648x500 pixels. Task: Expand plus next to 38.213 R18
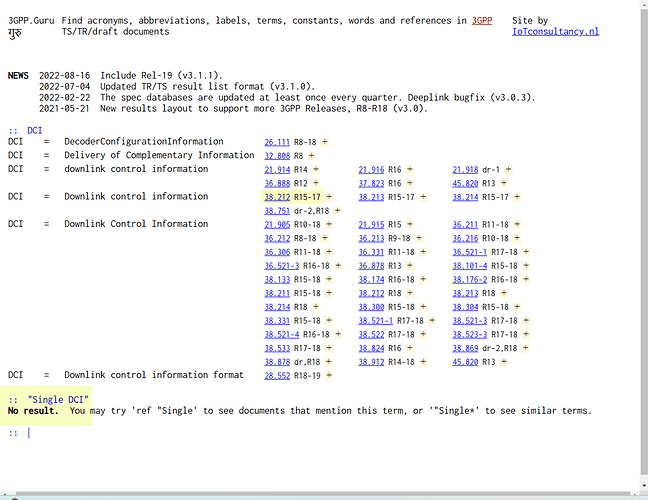(503, 293)
